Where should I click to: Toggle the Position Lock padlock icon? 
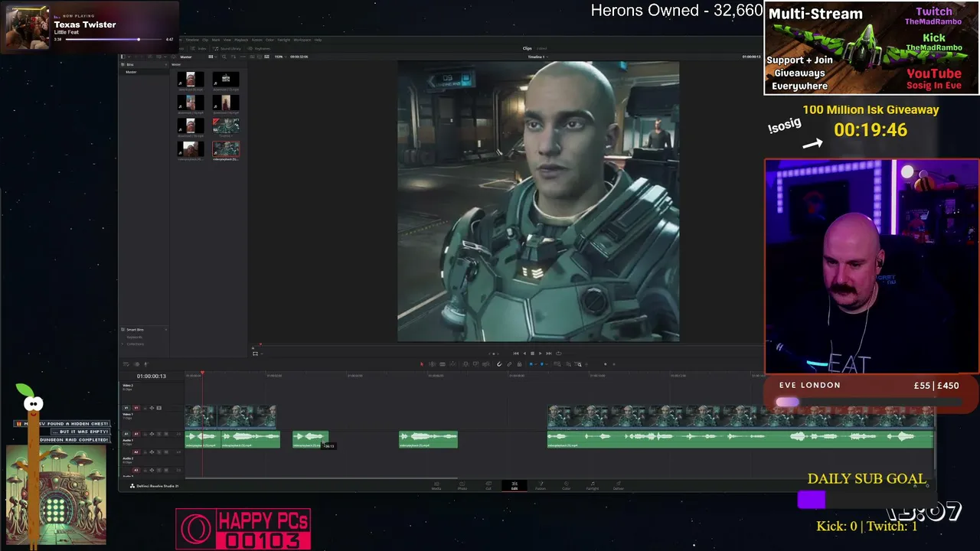[x=518, y=364]
